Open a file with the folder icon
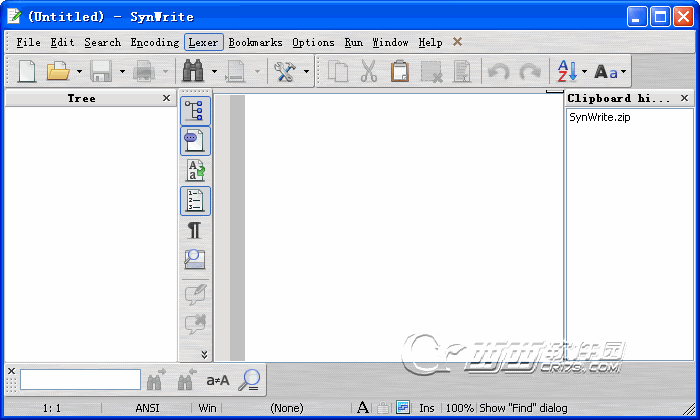The height and width of the screenshot is (420, 700). coord(58,71)
